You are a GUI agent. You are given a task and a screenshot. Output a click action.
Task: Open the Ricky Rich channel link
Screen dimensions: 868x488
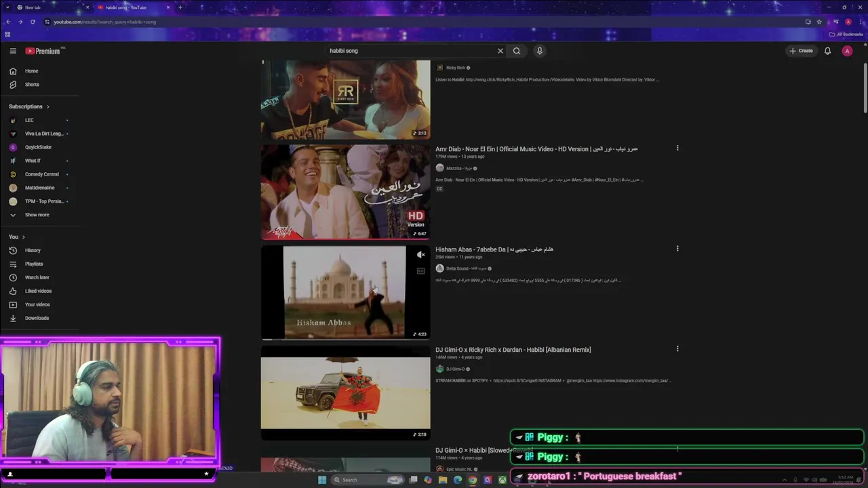tap(456, 68)
